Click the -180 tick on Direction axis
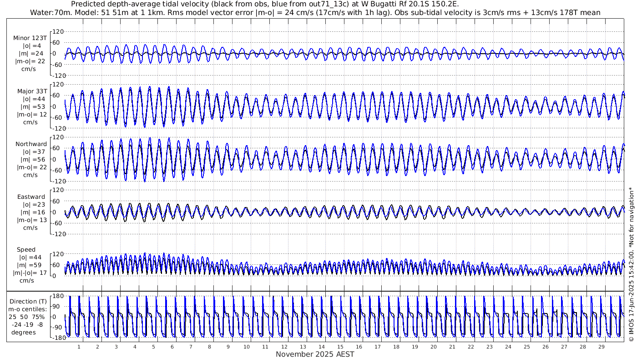This screenshot has width=637, height=364. pos(57,337)
